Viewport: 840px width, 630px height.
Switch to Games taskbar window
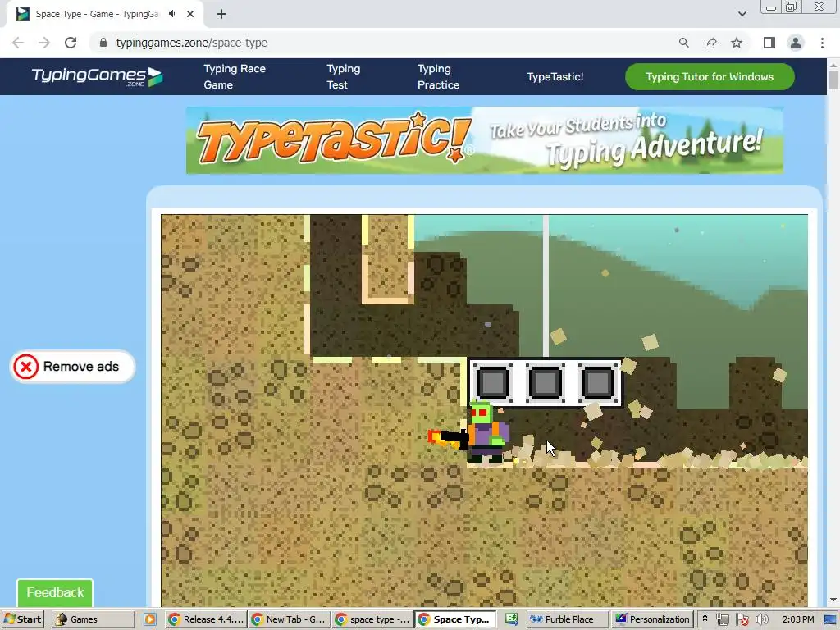94,619
